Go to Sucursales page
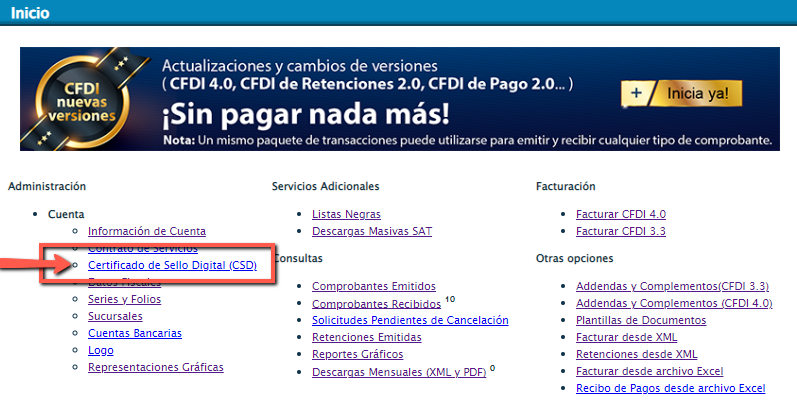 click(x=115, y=316)
